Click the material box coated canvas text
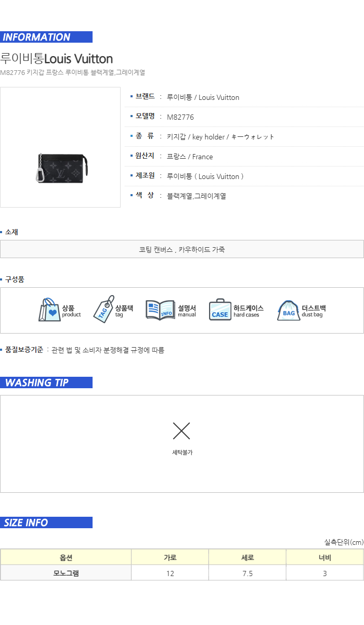This screenshot has height=625, width=364. coord(182,249)
